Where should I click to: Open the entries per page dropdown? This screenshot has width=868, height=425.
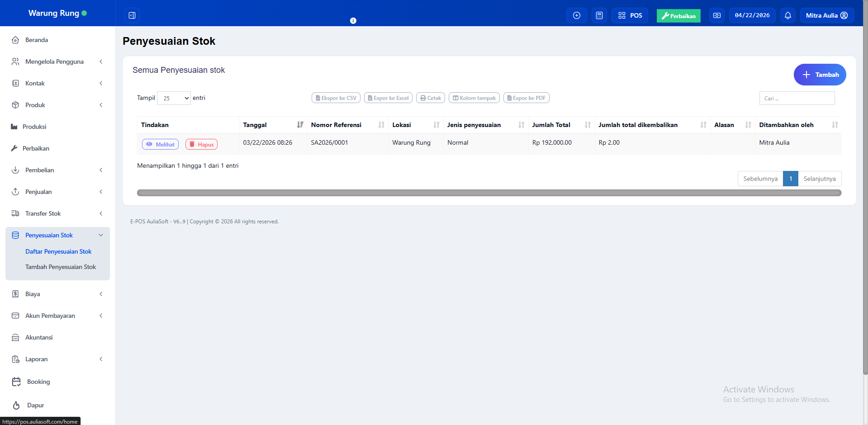pyautogui.click(x=174, y=98)
